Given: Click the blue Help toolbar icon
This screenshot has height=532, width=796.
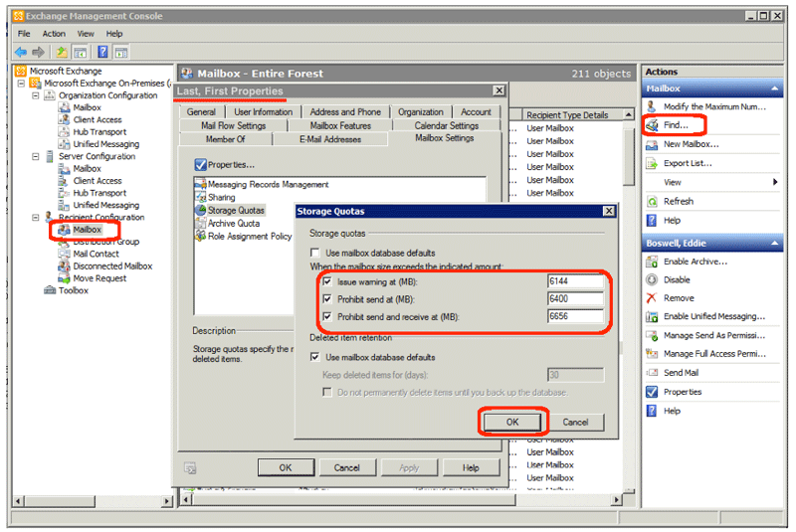Looking at the screenshot, I should pyautogui.click(x=102, y=52).
